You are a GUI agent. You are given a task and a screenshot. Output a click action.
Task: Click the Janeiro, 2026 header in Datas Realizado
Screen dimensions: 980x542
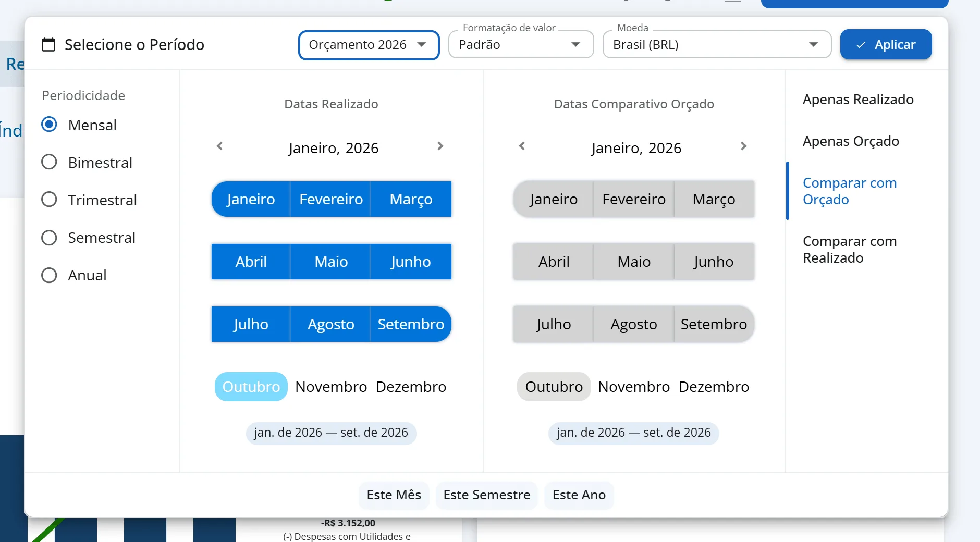pos(333,148)
